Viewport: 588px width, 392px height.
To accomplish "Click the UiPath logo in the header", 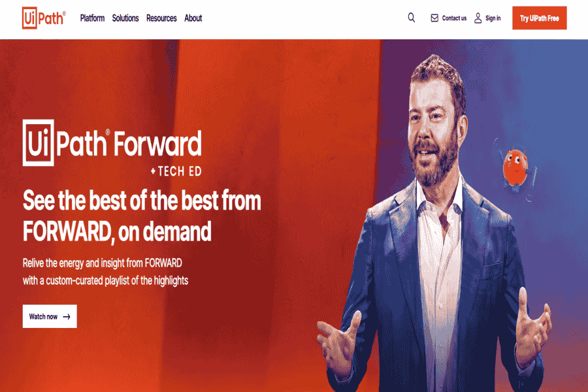I will (x=44, y=18).
